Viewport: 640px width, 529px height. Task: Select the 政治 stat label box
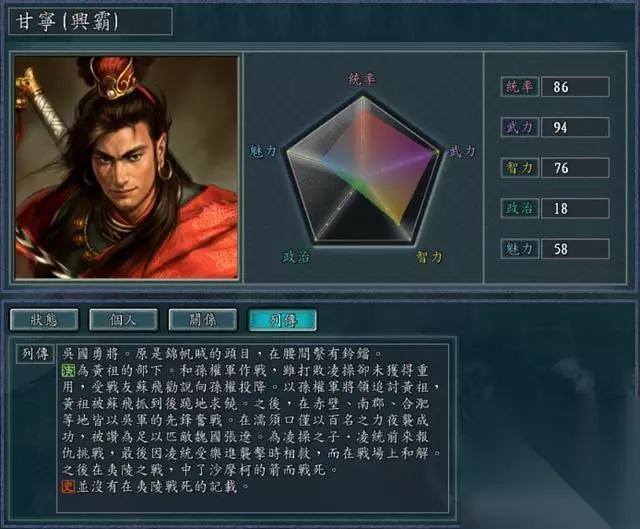pos(520,208)
